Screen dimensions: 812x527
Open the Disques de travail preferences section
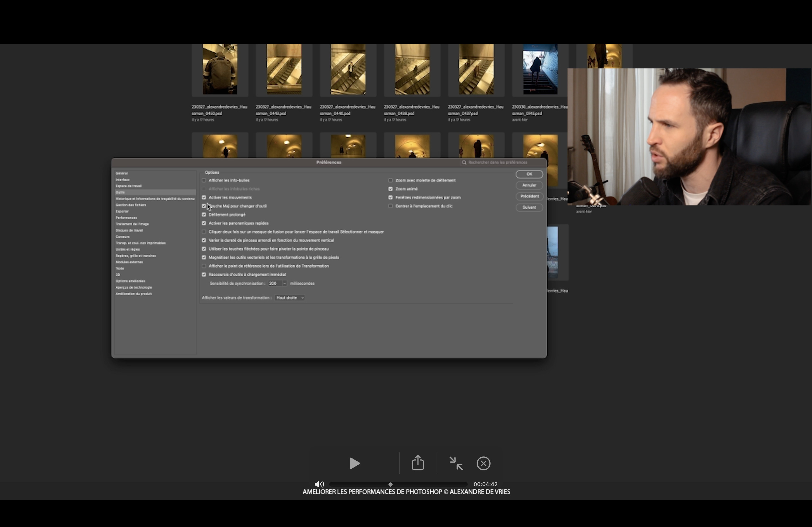[x=129, y=230]
